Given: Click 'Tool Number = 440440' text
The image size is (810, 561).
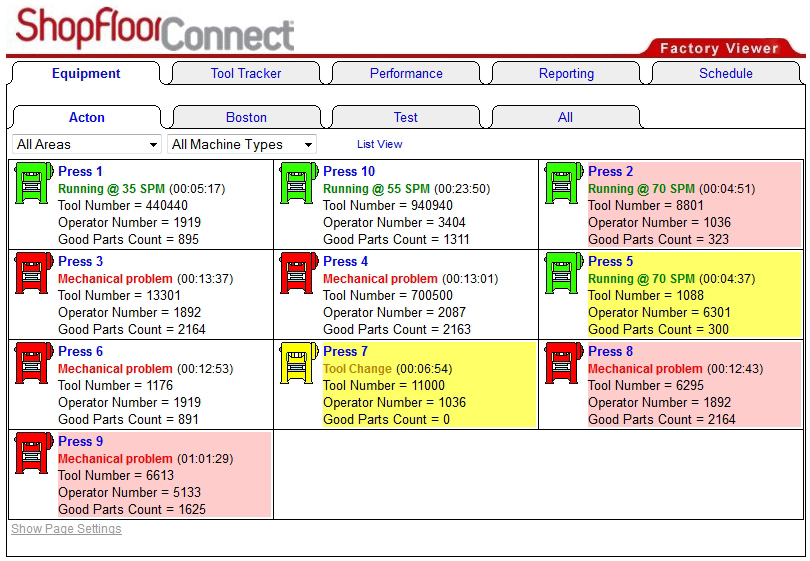Looking at the screenshot, I should [122, 205].
